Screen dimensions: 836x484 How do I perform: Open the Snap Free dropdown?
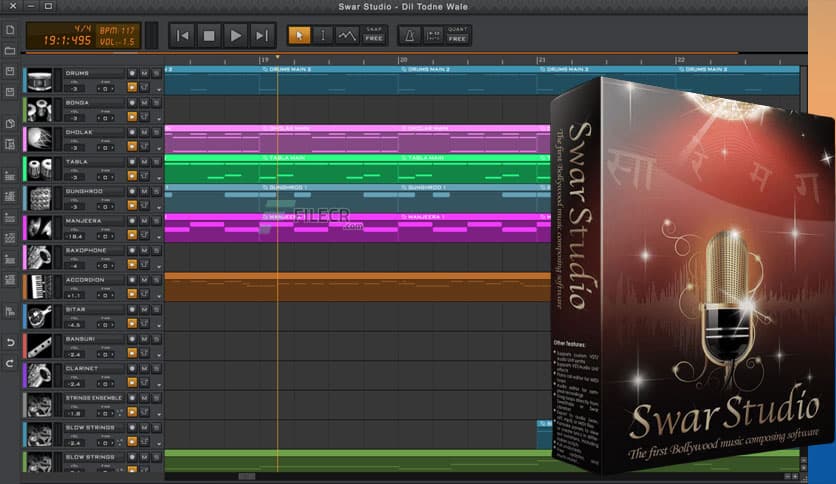[x=374, y=35]
